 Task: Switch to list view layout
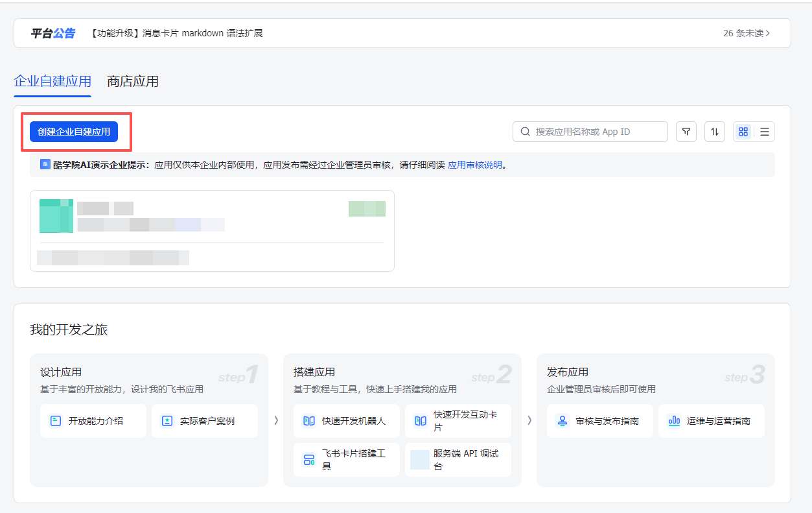click(765, 132)
